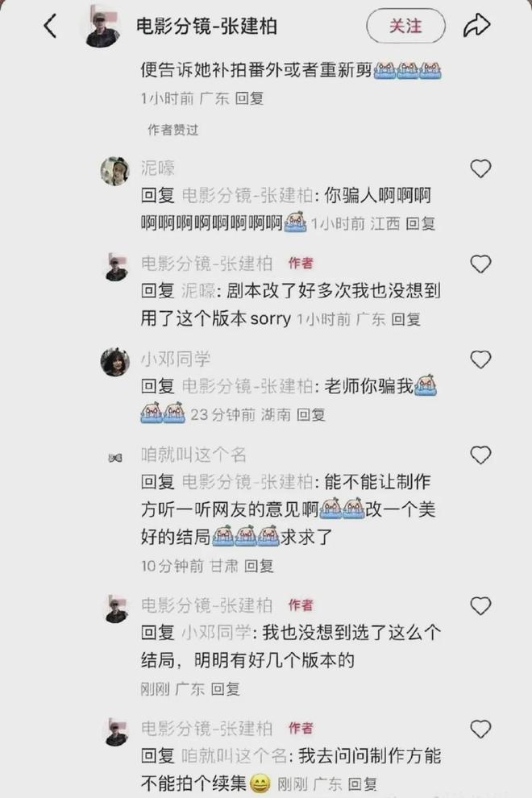Viewport: 532px width, 798px height.
Task: Go back using the left arrow
Action: pos(51,26)
